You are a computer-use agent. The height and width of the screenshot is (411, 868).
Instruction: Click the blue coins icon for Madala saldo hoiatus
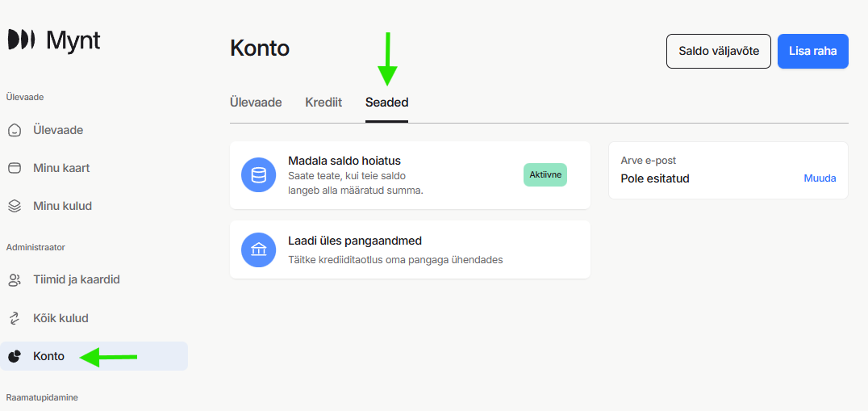tap(259, 175)
